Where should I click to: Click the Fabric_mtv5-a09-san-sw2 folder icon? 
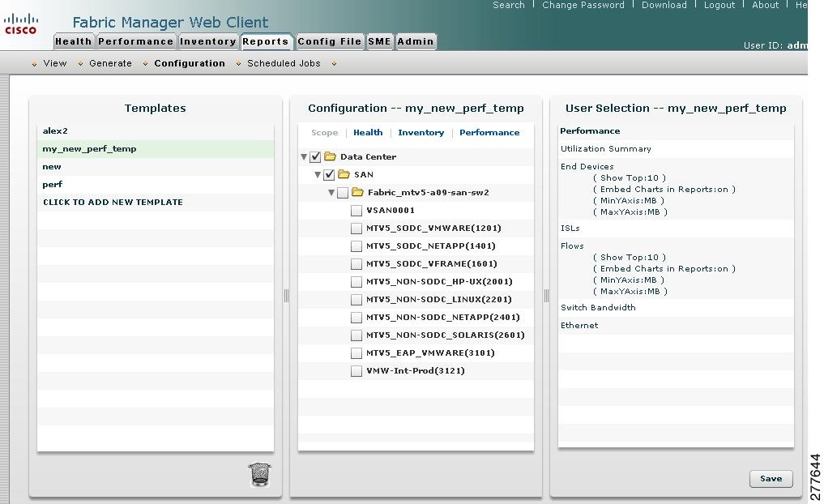[x=357, y=192]
